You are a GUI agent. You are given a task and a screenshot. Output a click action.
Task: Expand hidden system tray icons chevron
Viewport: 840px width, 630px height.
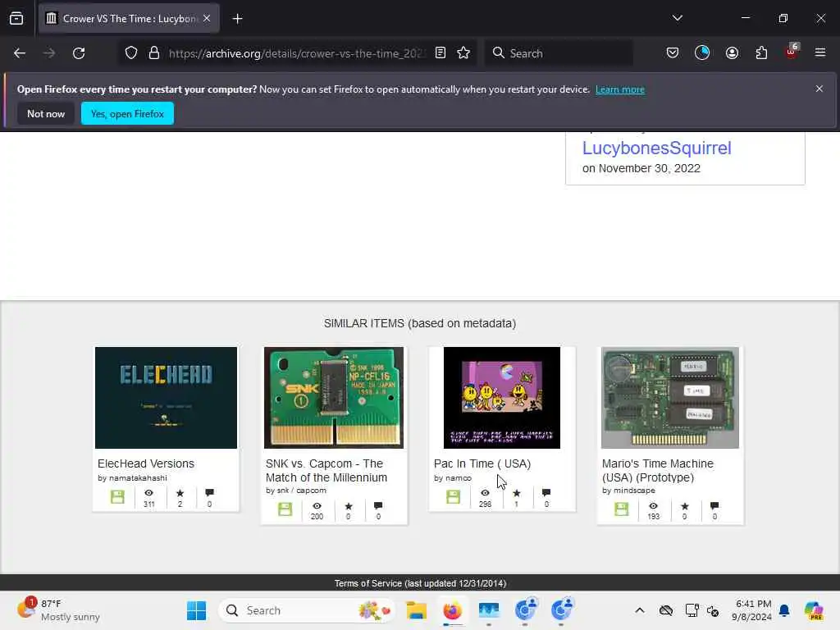(x=640, y=610)
